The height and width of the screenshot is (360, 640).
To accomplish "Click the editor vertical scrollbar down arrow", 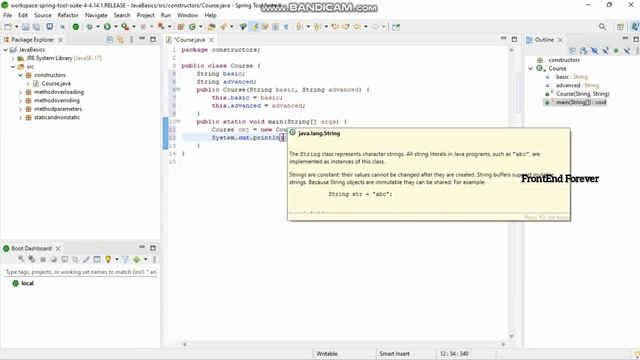I will [511, 336].
